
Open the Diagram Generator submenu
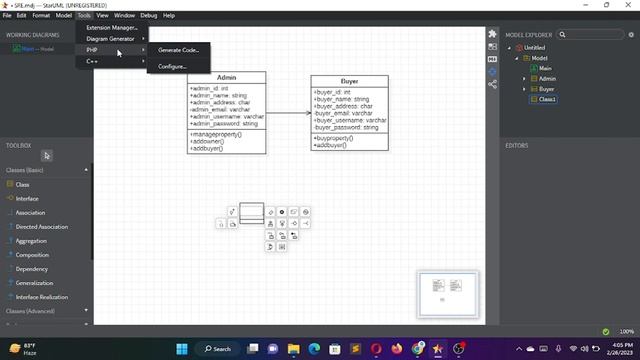(111, 39)
